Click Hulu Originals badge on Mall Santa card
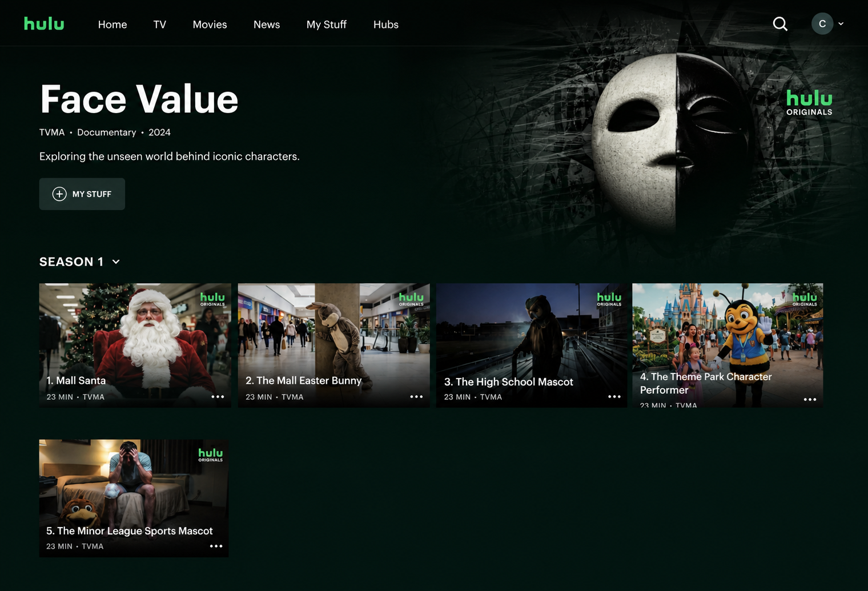Screen dimensions: 868x591 point(212,299)
